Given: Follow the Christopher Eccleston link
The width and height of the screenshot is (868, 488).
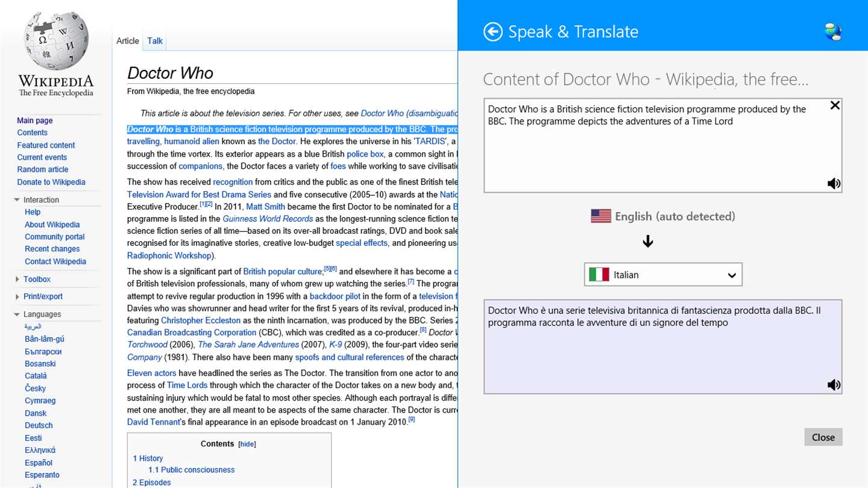Looking at the screenshot, I should pos(201,321).
